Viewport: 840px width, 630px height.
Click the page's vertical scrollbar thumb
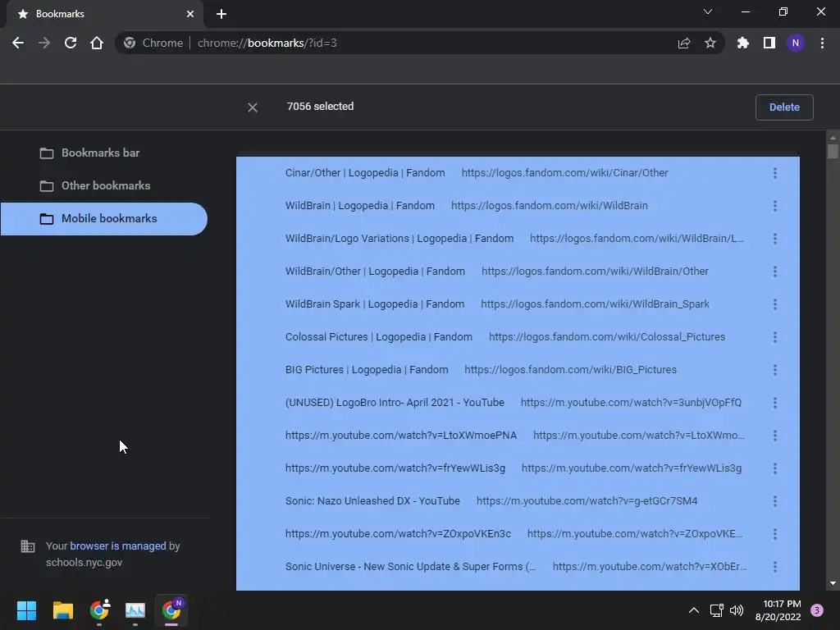(x=833, y=151)
